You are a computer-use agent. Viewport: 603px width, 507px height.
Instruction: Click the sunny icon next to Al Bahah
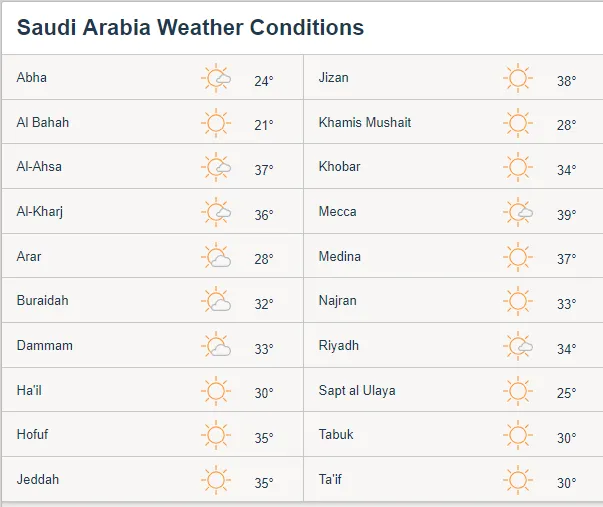pyautogui.click(x=216, y=123)
